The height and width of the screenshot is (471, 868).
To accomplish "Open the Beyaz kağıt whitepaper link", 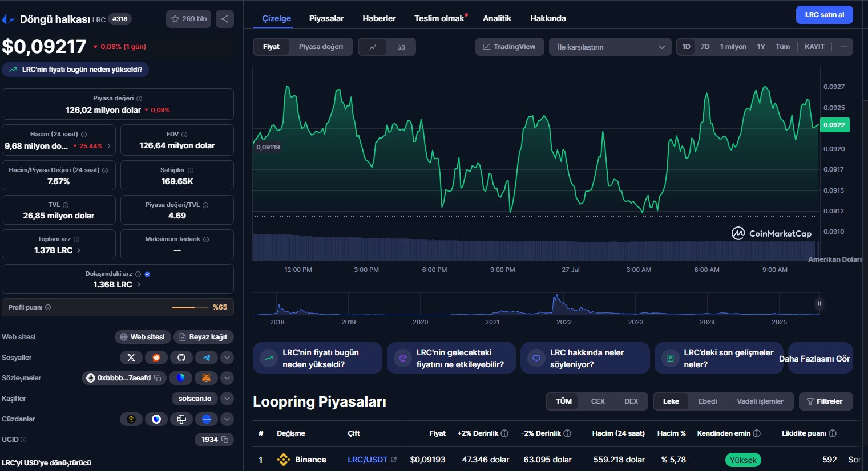I will (x=204, y=337).
